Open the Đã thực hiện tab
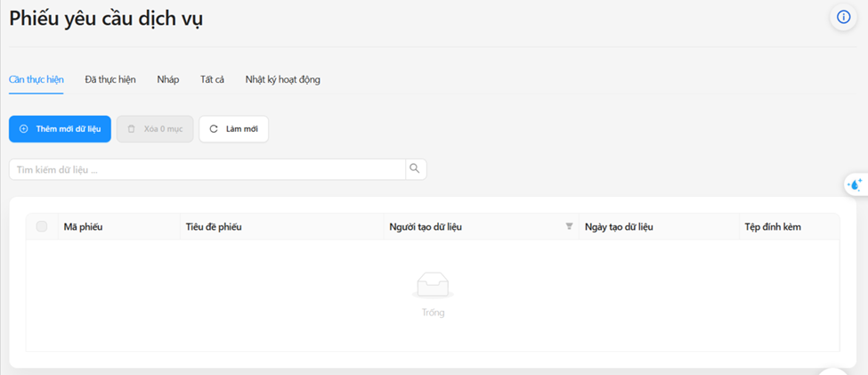868x375 pixels. click(110, 79)
